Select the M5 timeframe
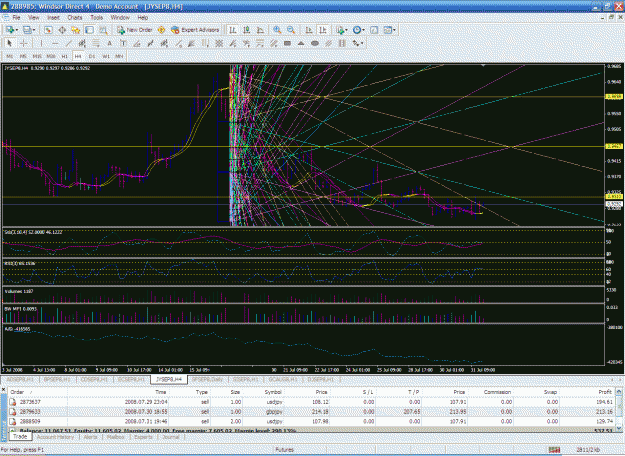The image size is (625, 456). [24, 56]
